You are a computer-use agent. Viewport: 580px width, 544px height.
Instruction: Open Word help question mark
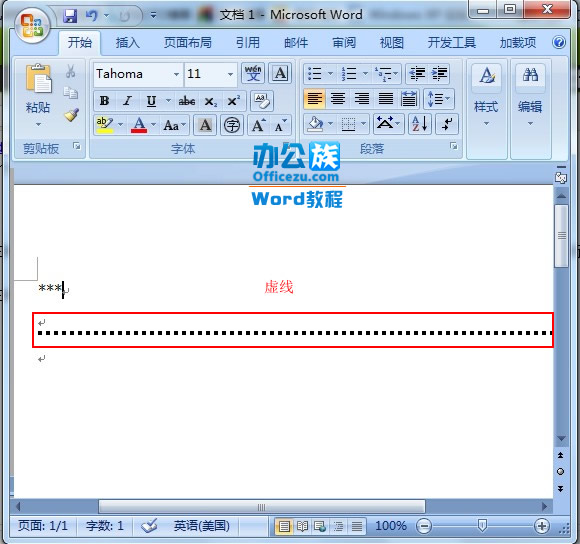tap(559, 43)
